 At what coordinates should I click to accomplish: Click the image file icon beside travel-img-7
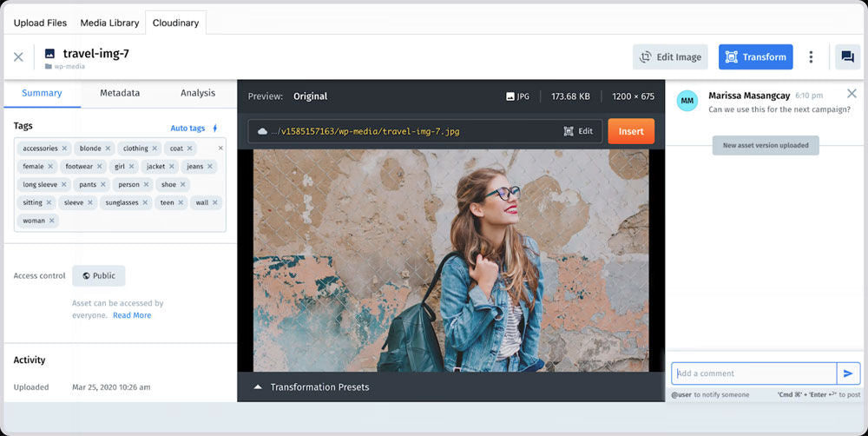coord(49,54)
